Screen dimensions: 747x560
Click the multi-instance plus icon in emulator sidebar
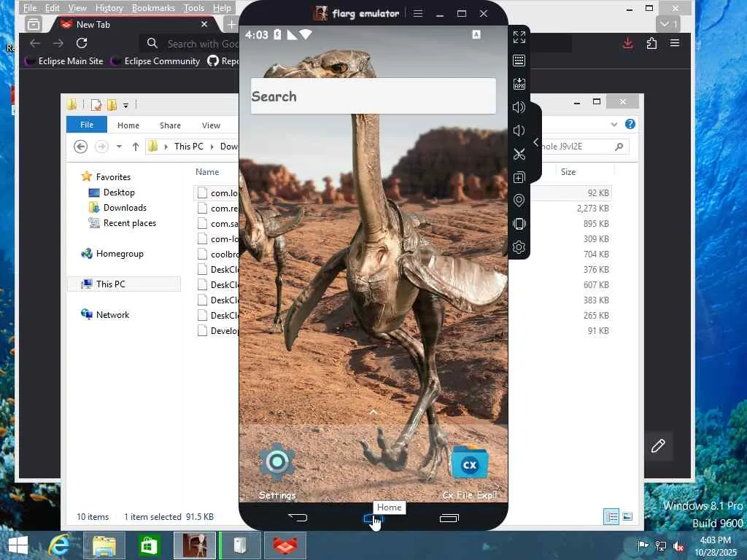[519, 178]
